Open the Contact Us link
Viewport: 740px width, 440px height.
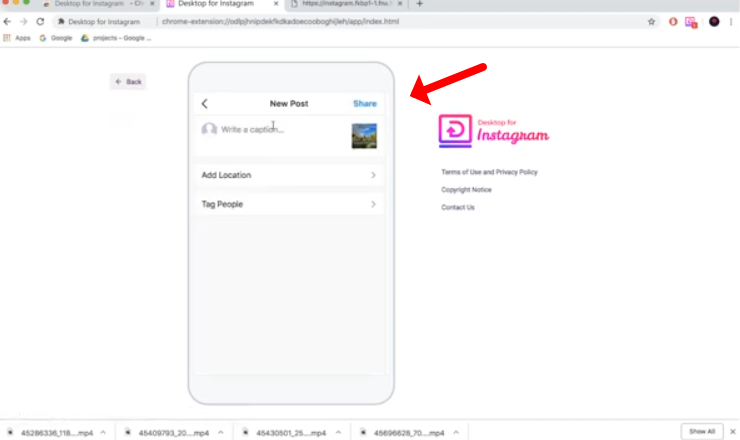458,207
